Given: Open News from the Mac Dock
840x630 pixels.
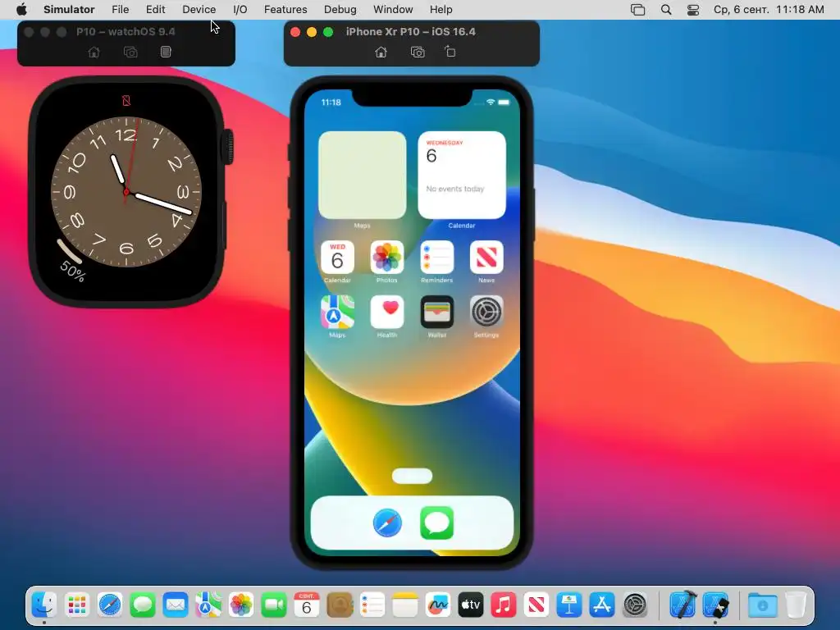Looking at the screenshot, I should tap(536, 605).
